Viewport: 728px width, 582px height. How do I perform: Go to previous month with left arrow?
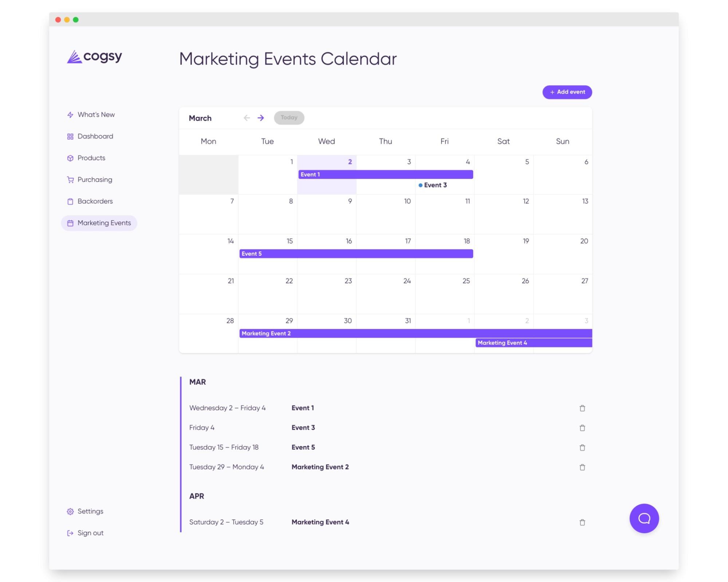pyautogui.click(x=247, y=118)
